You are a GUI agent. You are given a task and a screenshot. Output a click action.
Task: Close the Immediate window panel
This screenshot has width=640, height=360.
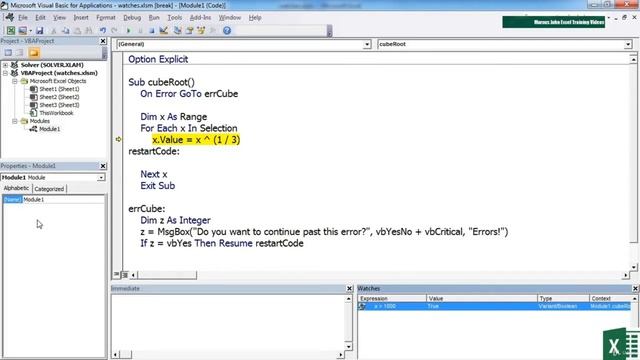pos(349,289)
